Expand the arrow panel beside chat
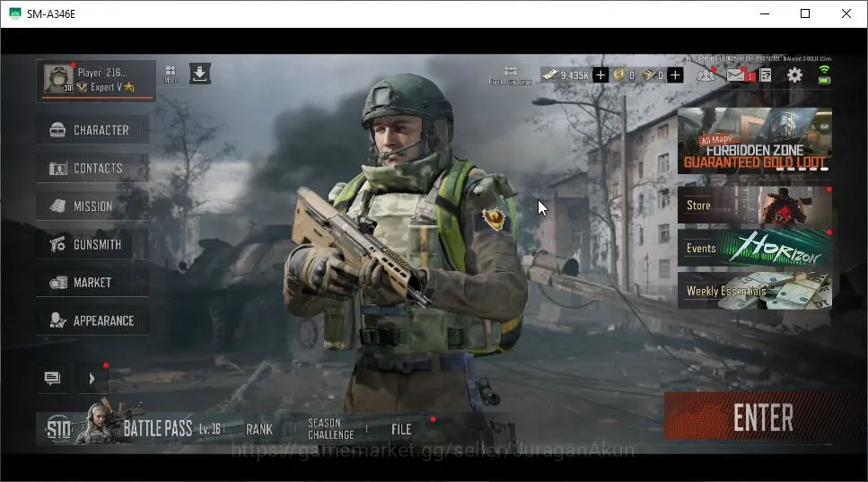The height and width of the screenshot is (482, 868). click(92, 379)
